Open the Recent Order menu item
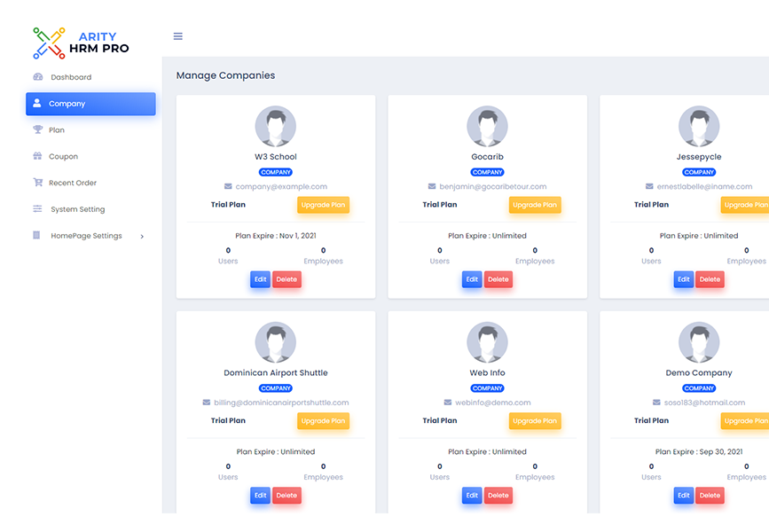Screen dimensions: 769x532 73,183
